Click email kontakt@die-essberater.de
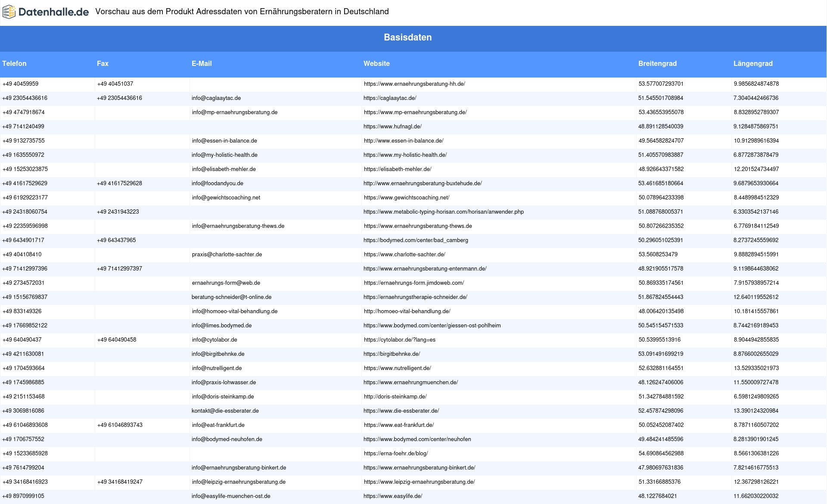 [x=225, y=411]
